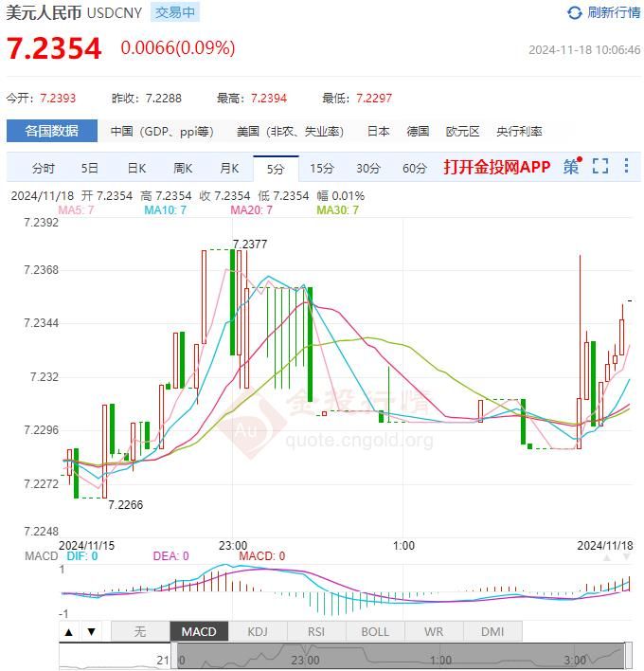Select the RSI indicator tab

(x=316, y=631)
